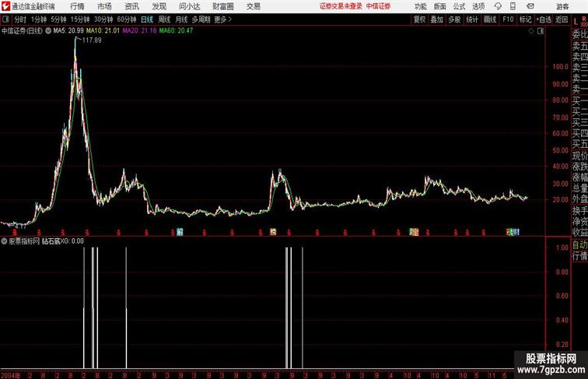
Task: Select the 15分钟 period
Action: (80, 19)
